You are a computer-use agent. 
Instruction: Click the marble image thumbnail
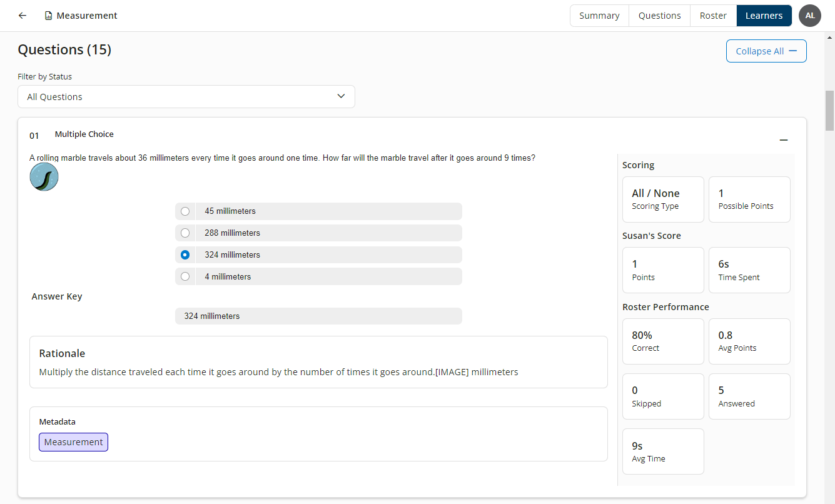[44, 177]
